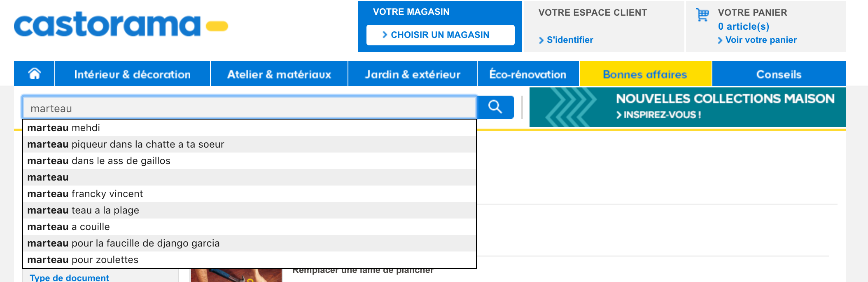
Task: Click the shopping cart icon
Action: 702,15
